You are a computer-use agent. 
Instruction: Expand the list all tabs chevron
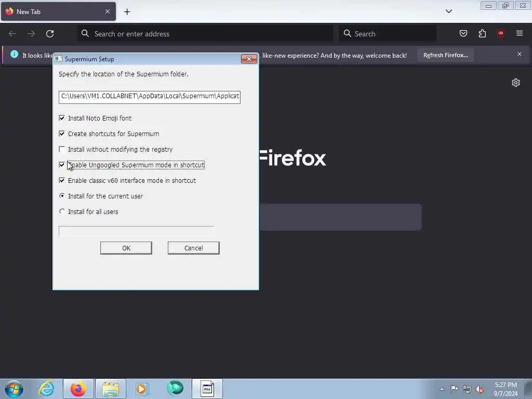[449, 11]
